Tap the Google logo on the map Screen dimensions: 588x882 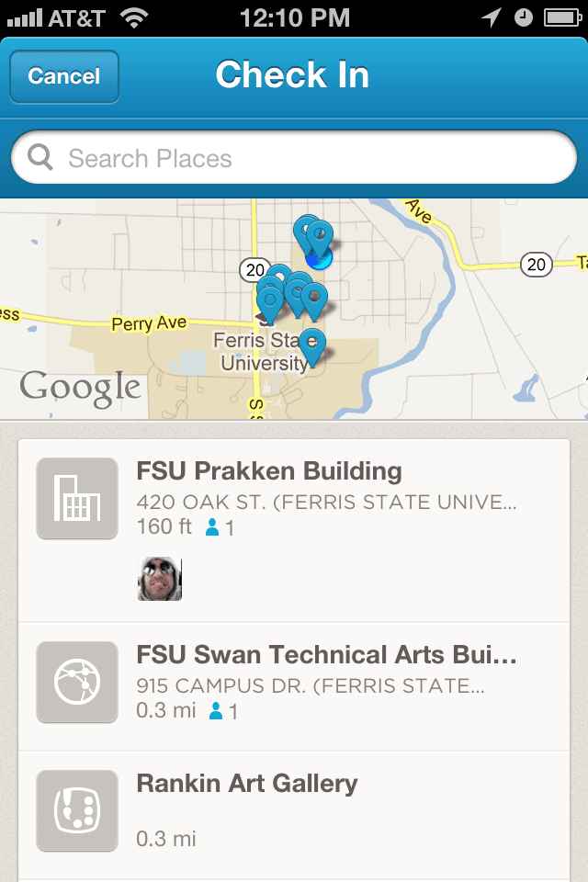(x=81, y=388)
